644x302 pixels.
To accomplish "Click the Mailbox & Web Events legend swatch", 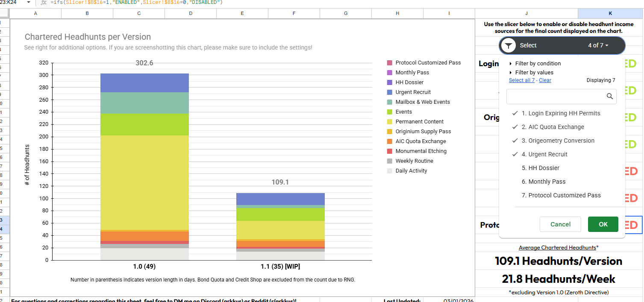I will click(389, 102).
